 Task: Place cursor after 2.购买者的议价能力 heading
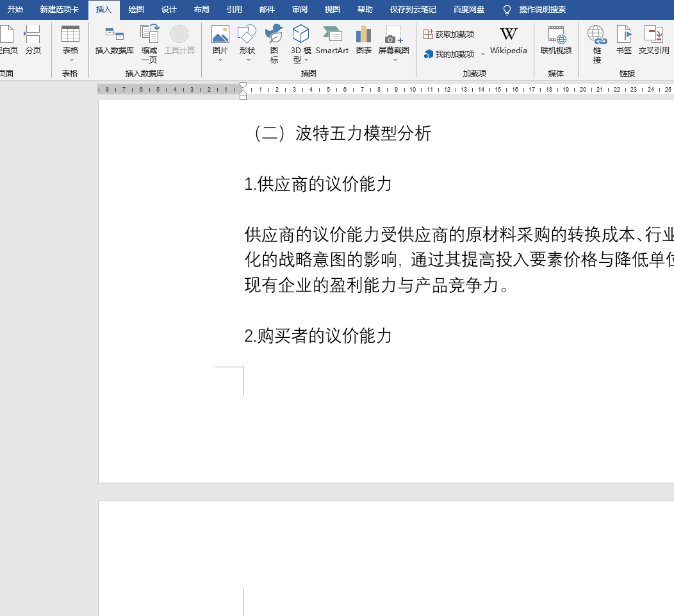click(x=392, y=336)
